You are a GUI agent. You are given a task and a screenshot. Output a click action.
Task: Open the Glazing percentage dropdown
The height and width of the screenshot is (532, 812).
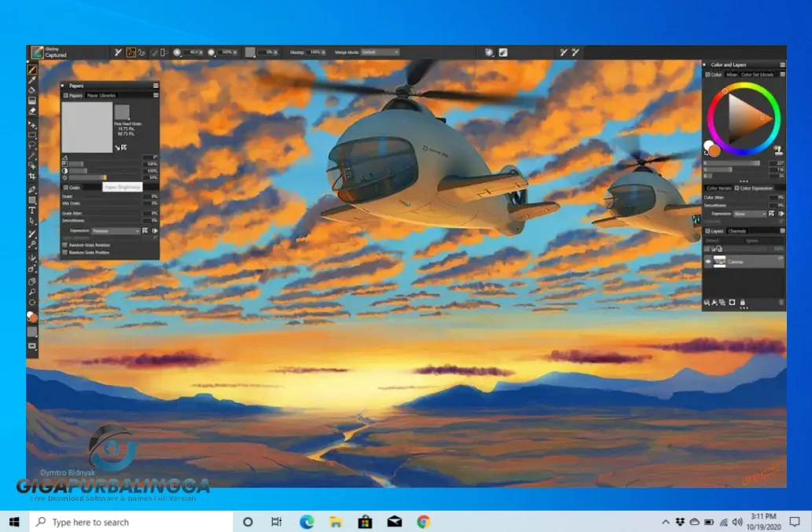[316, 53]
